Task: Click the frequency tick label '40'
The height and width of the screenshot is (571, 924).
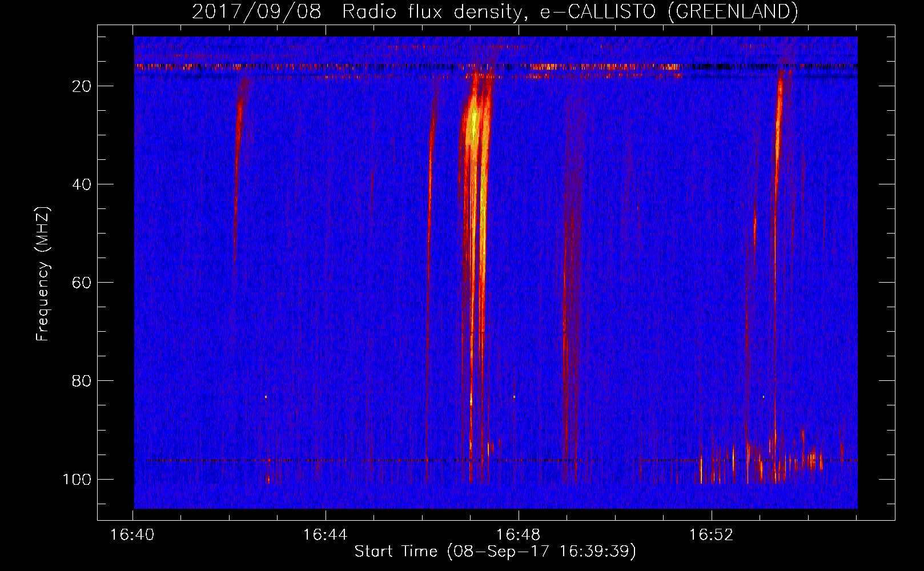Action: point(82,184)
